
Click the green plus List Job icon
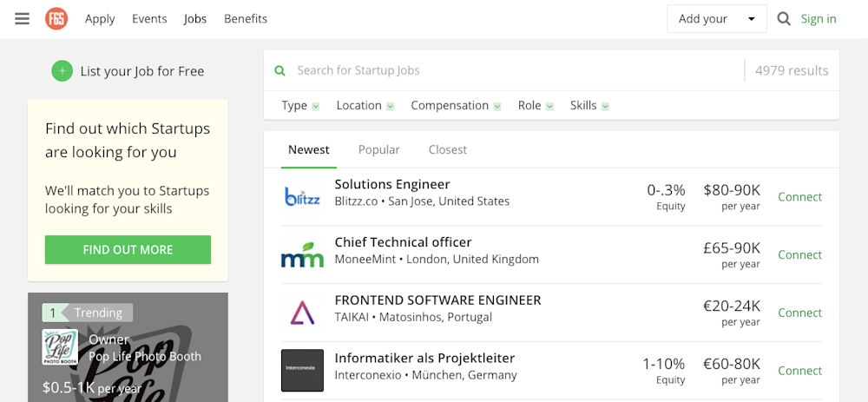coord(62,71)
